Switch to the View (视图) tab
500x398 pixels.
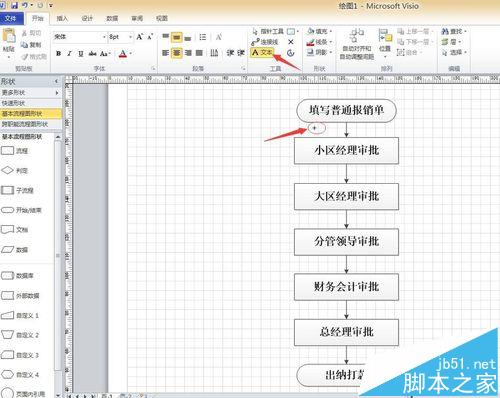(162, 18)
